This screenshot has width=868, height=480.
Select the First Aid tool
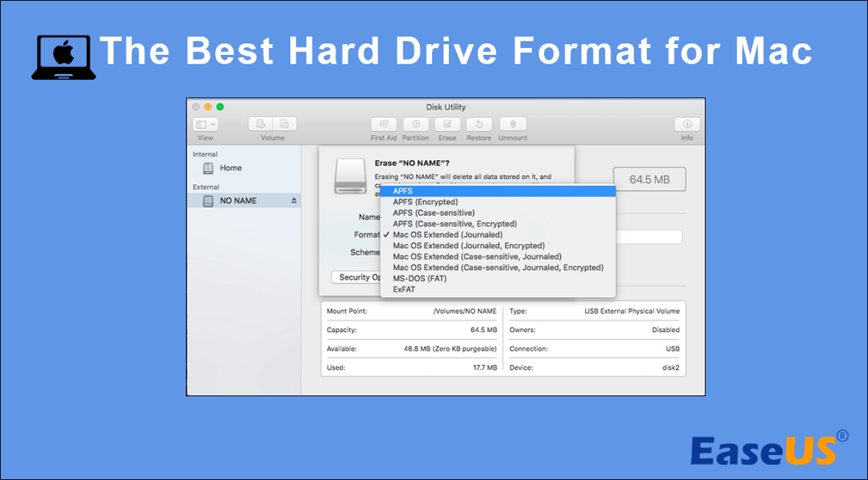pyautogui.click(x=383, y=125)
